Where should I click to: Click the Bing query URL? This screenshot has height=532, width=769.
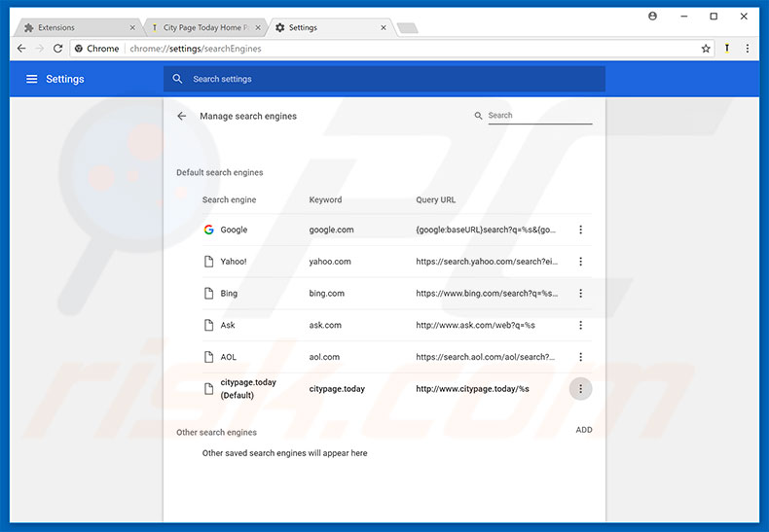pyautogui.click(x=487, y=294)
